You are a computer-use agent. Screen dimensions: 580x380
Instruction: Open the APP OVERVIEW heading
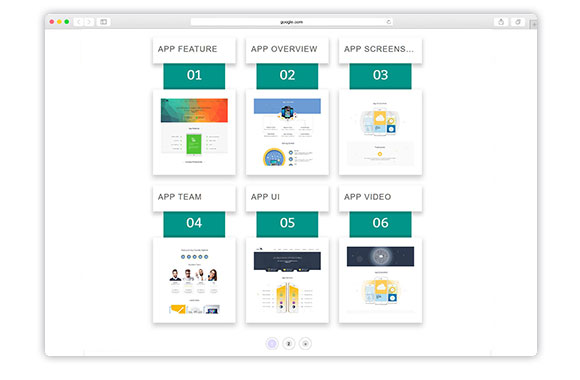[284, 49]
